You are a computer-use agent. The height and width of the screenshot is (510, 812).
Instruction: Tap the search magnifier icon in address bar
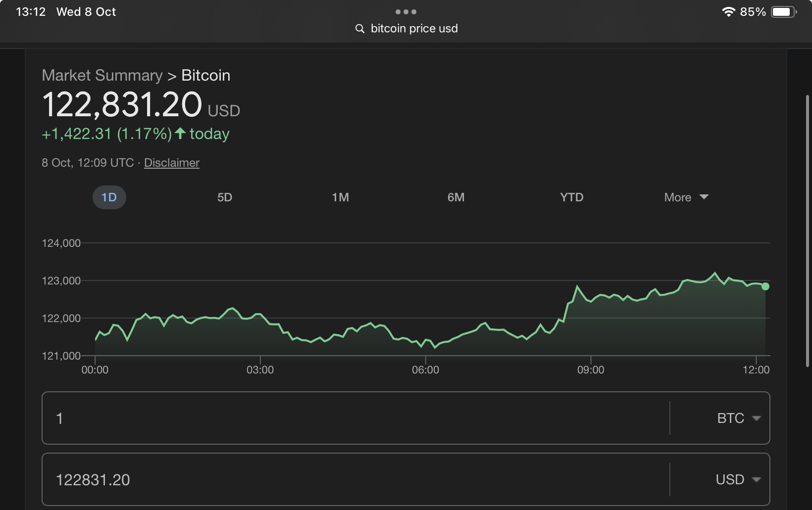point(360,29)
